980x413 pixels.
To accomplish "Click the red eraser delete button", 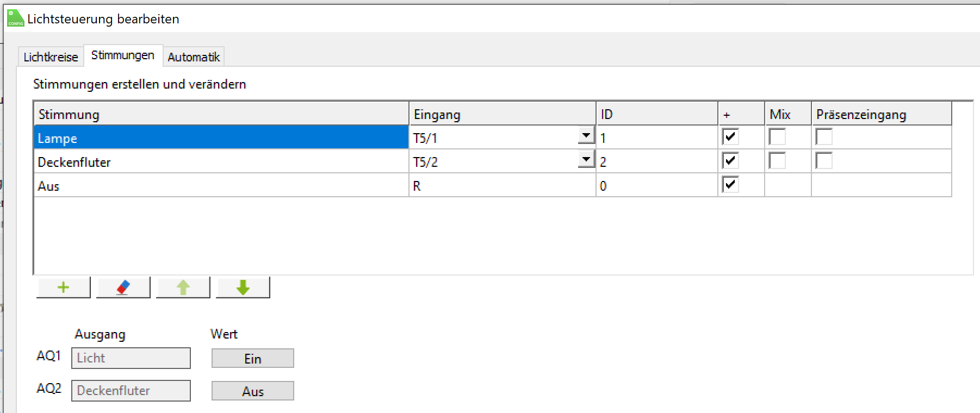I will point(123,287).
